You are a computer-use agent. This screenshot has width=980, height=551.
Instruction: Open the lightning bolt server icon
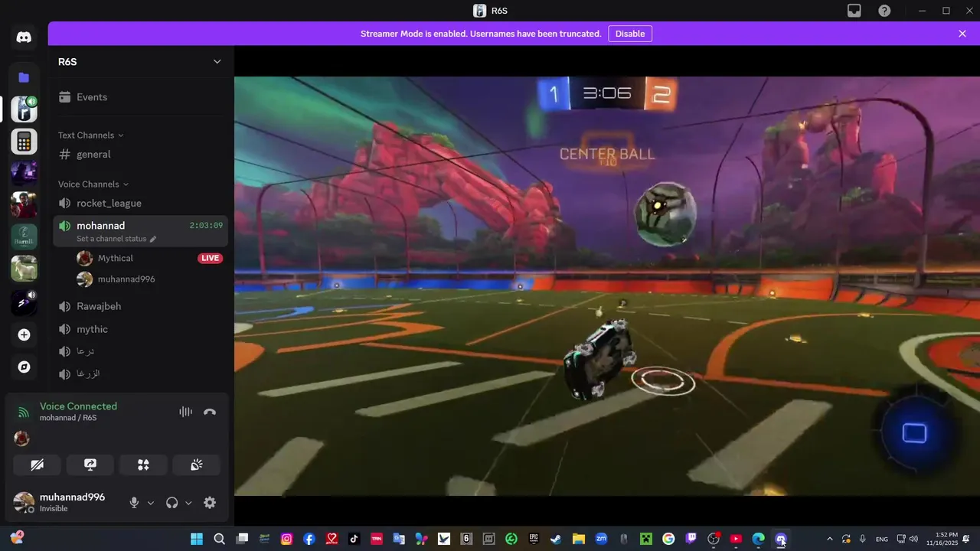pyautogui.click(x=24, y=302)
